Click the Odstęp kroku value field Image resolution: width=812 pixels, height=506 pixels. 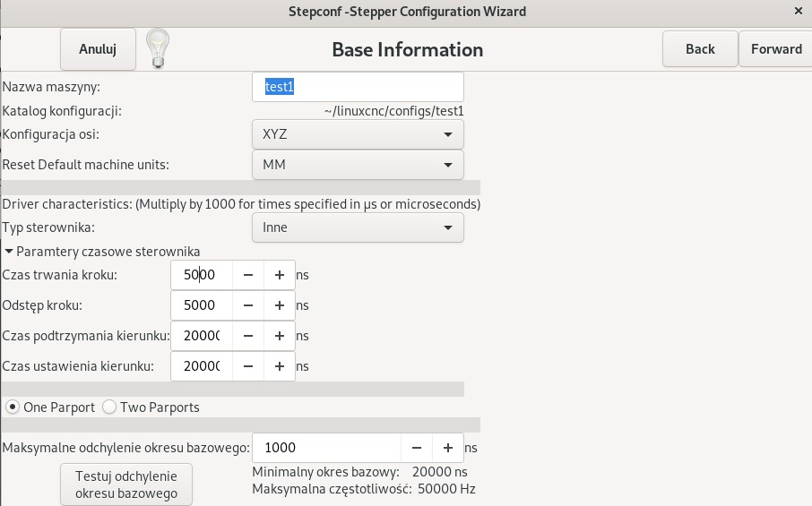(202, 305)
